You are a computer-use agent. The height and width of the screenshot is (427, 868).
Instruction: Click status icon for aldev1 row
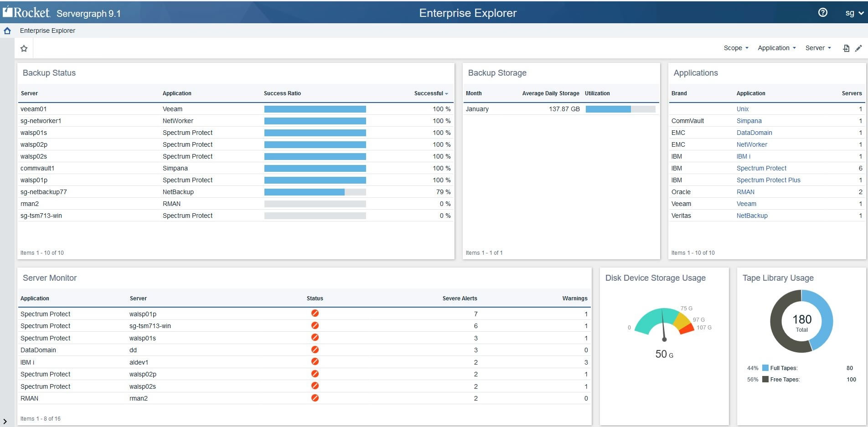coord(315,362)
